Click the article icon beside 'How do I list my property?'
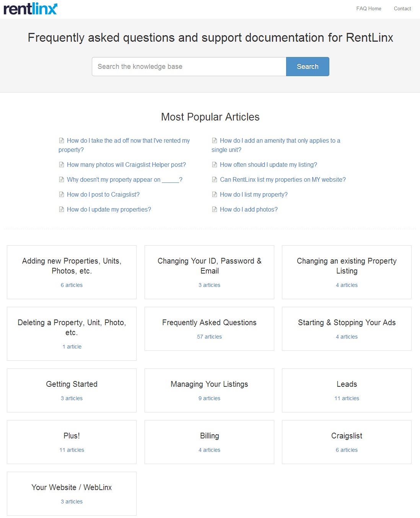Viewport: 420px width, 518px height. click(214, 194)
